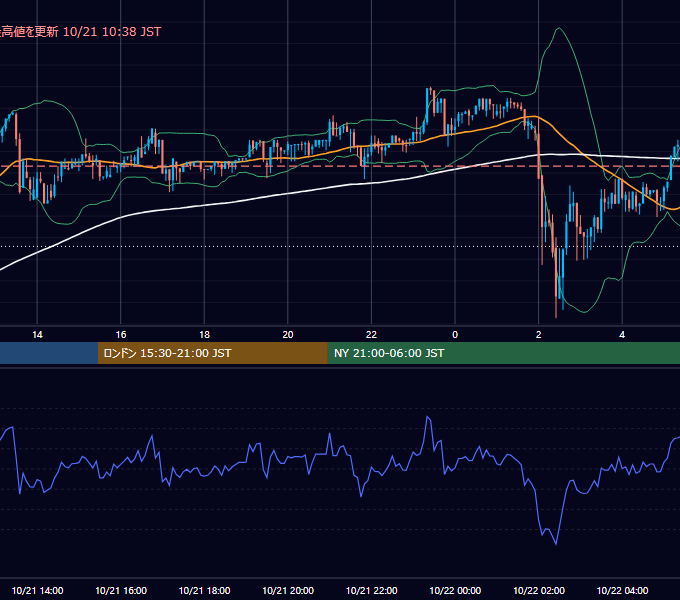Click time axis label 20
Viewport: 680px width, 600px height.
(288, 335)
